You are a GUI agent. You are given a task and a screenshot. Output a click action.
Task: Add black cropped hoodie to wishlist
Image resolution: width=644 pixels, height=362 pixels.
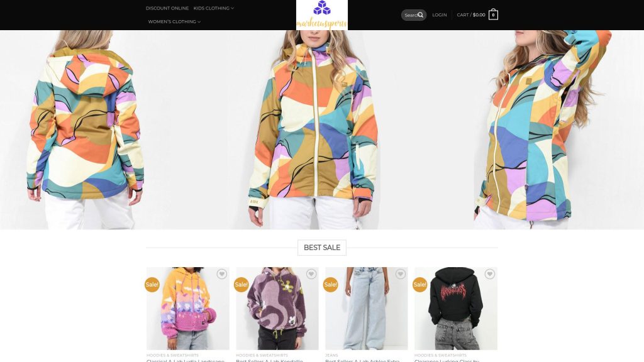(x=489, y=274)
